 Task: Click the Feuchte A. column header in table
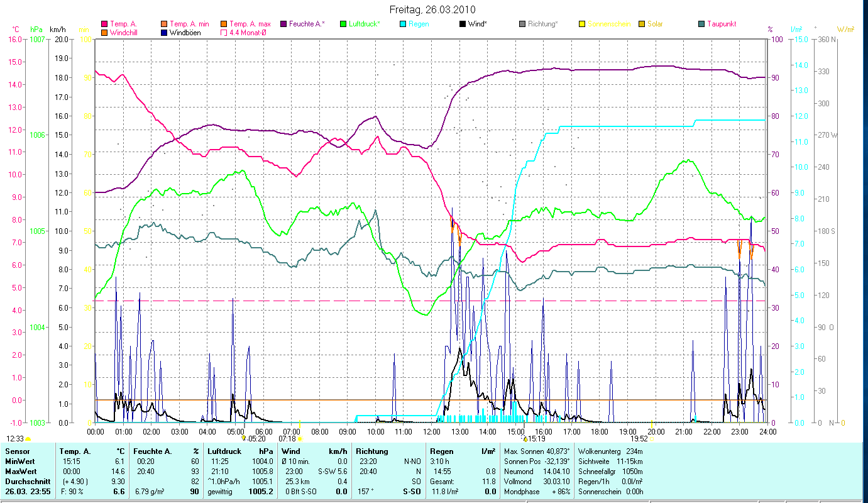151,451
